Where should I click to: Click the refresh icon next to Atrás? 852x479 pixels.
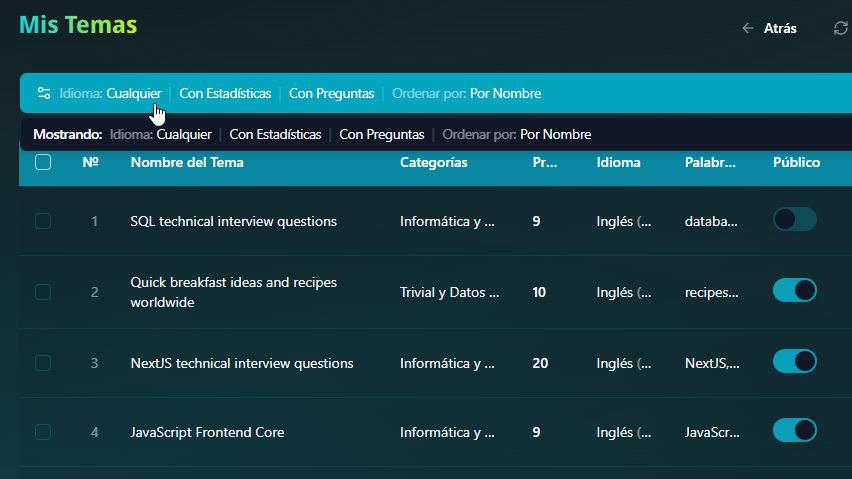click(841, 28)
